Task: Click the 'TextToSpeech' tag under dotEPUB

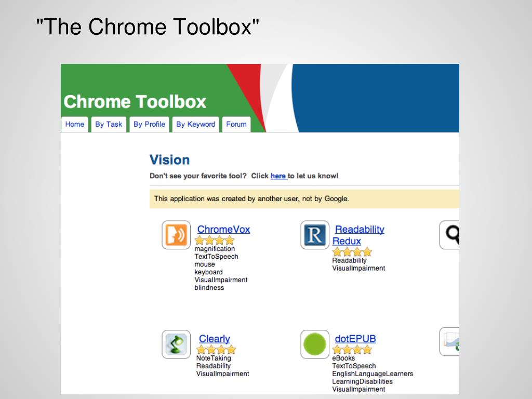Action: pos(354,366)
